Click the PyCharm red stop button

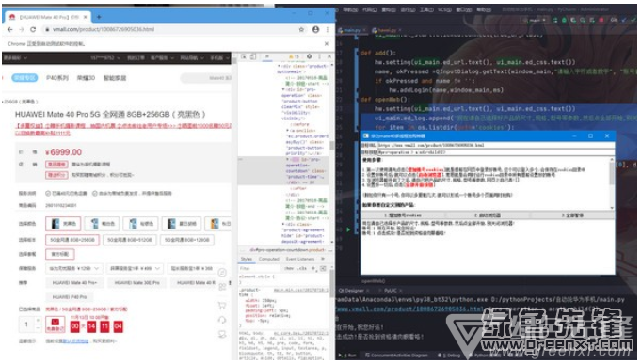601,20
